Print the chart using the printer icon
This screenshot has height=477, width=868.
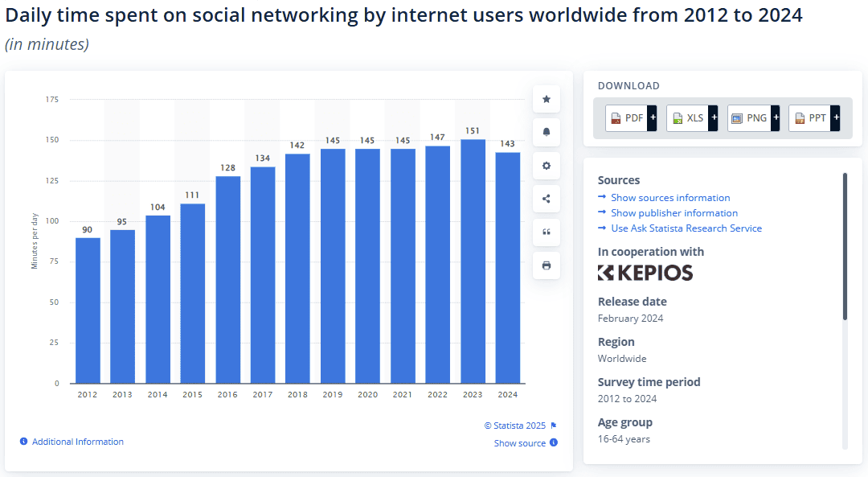pos(546,265)
